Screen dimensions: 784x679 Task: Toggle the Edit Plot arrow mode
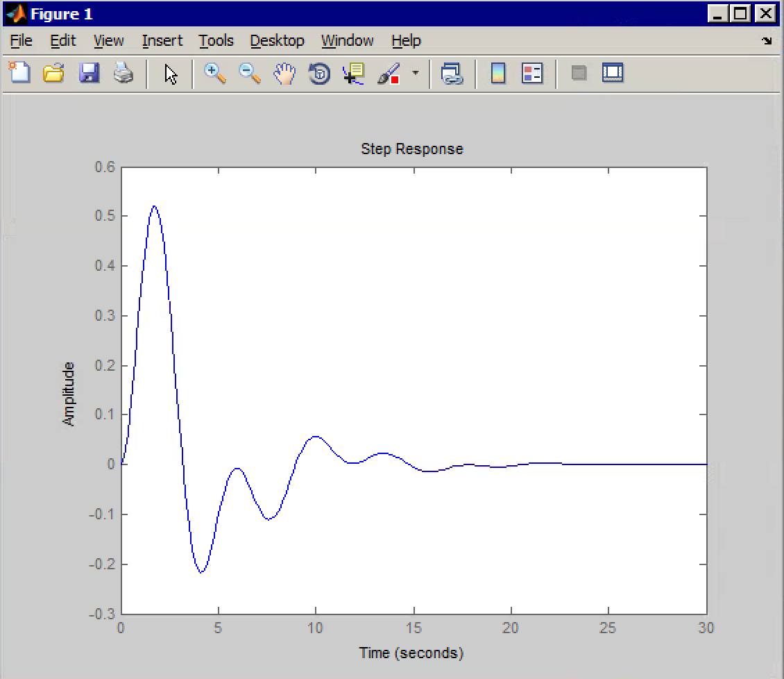coord(171,74)
